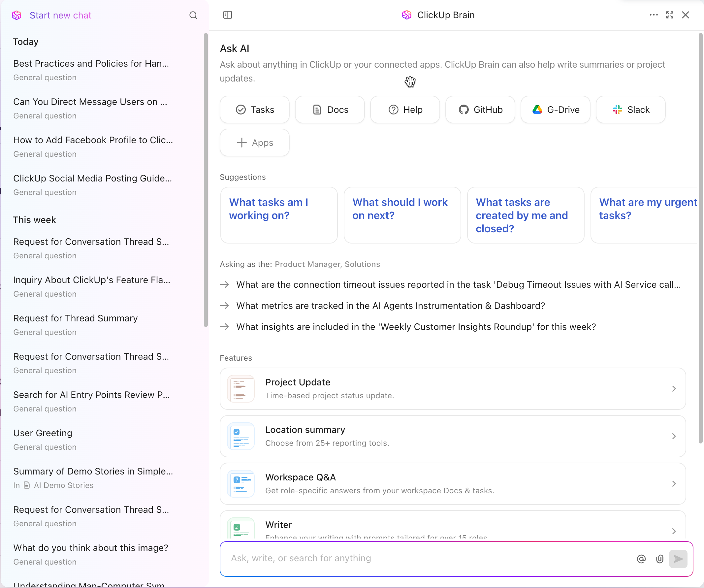Choose 'What tasks are created by me and closed?'

[526, 215]
